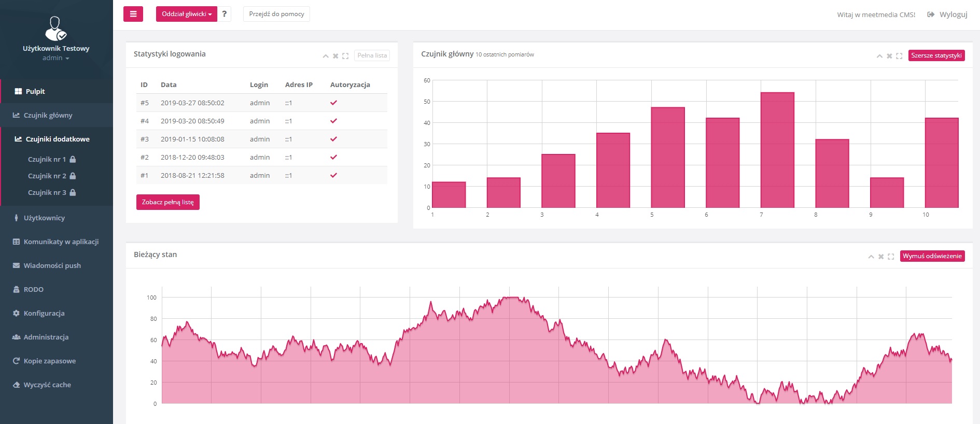Maximize the Statystyki logowania panel
The height and width of the screenshot is (424, 980).
(345, 56)
